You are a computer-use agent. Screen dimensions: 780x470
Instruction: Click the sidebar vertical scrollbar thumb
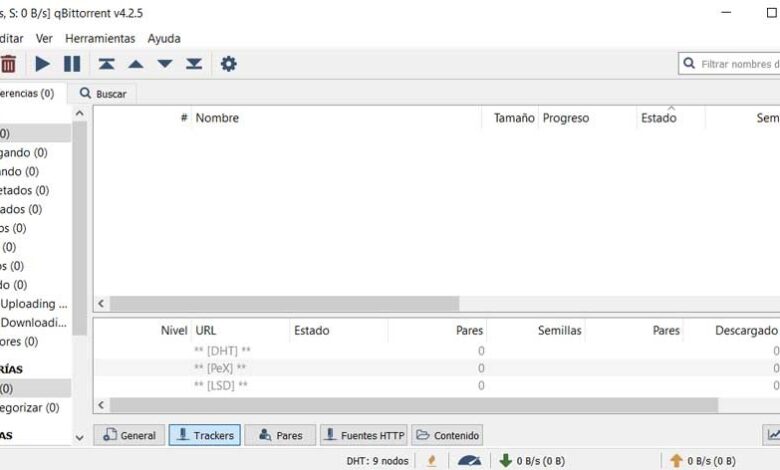tap(80, 228)
